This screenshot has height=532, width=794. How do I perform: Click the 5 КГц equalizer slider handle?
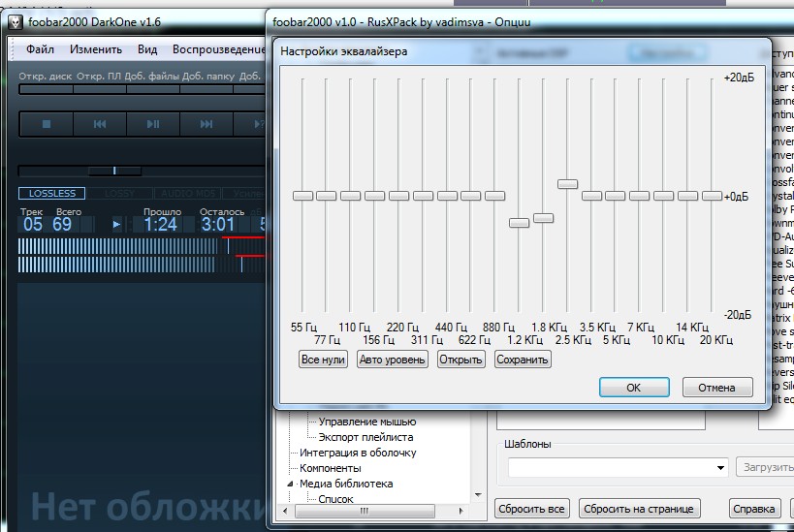coord(616,196)
